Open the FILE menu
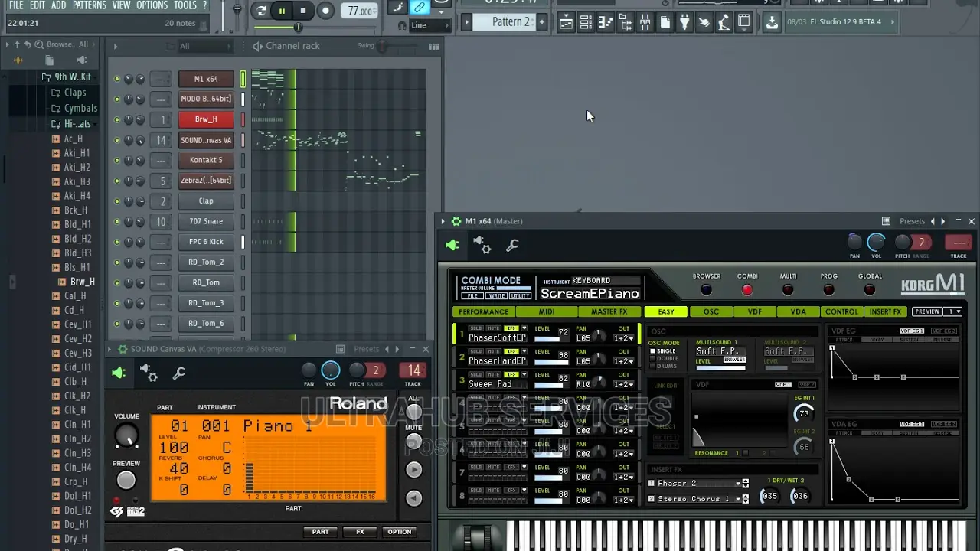 16,5
